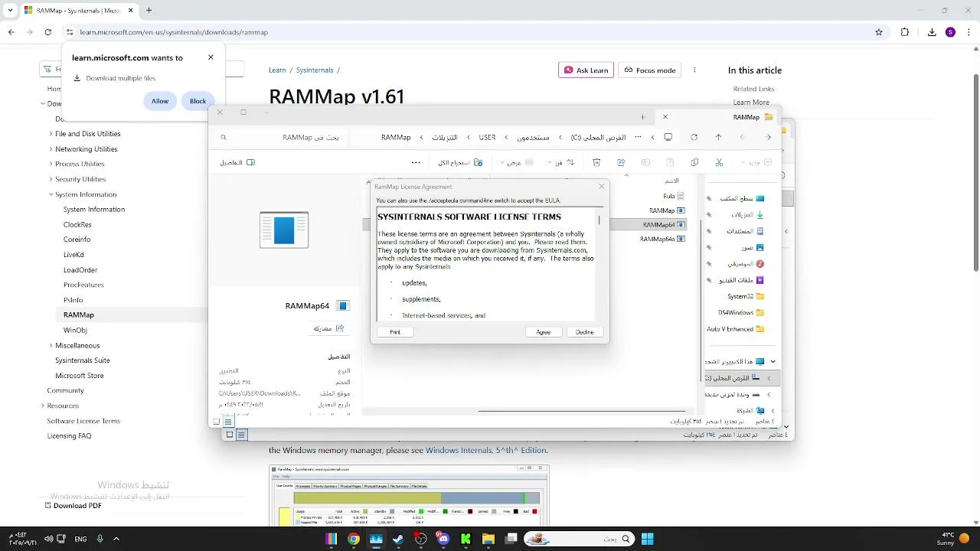Image resolution: width=980 pixels, height=551 pixels.
Task: Click Print in the license dialog
Action: point(395,332)
